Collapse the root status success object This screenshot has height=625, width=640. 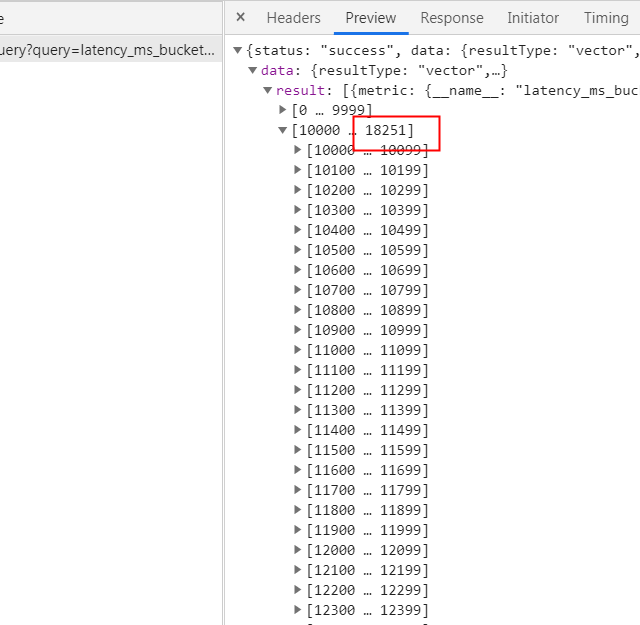(x=238, y=50)
